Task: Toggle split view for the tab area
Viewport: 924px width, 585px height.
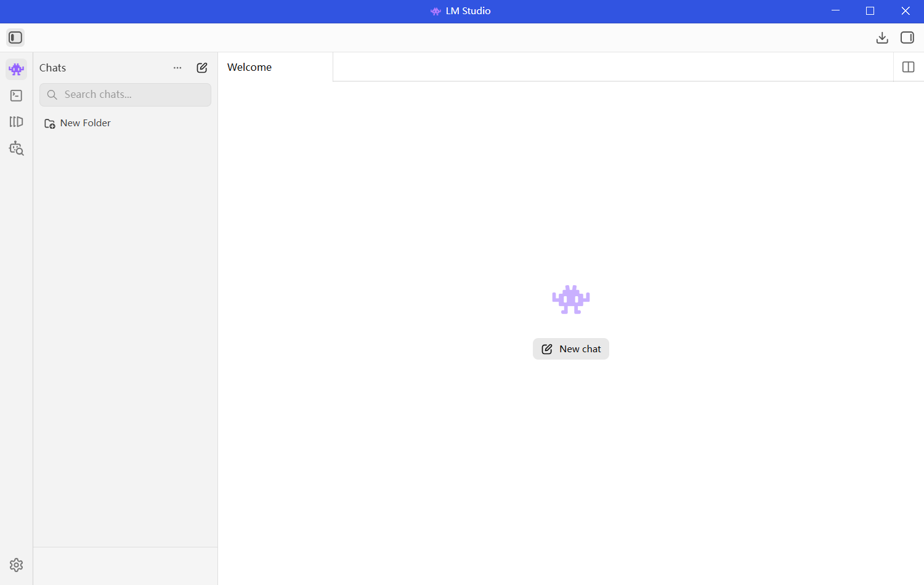Action: [908, 67]
